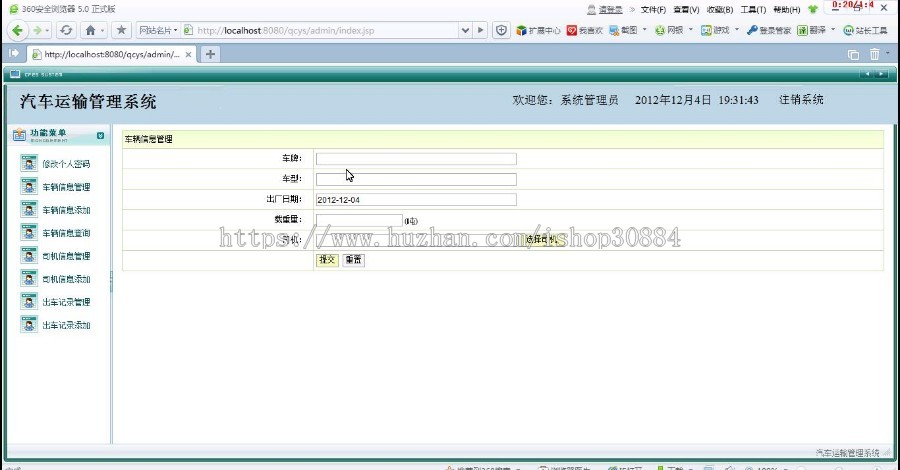The width and height of the screenshot is (900, 470).
Task: Open the shield plus security icon
Action: pyautogui.click(x=501, y=30)
